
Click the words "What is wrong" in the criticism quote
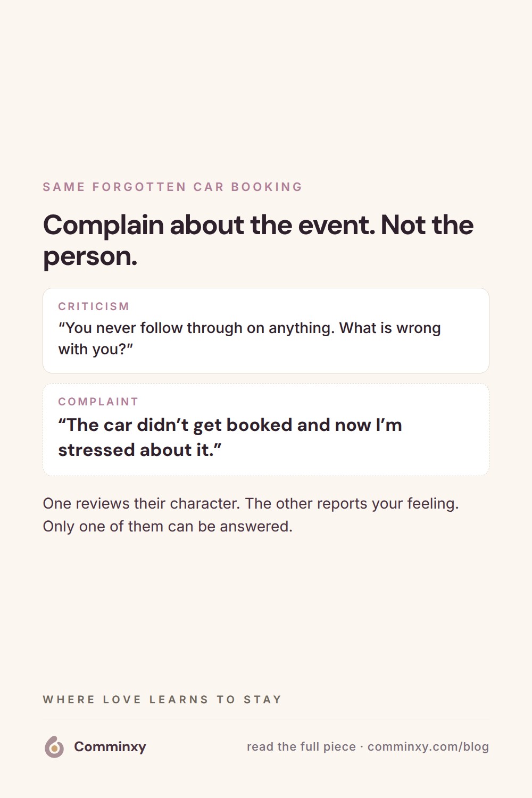(390, 328)
